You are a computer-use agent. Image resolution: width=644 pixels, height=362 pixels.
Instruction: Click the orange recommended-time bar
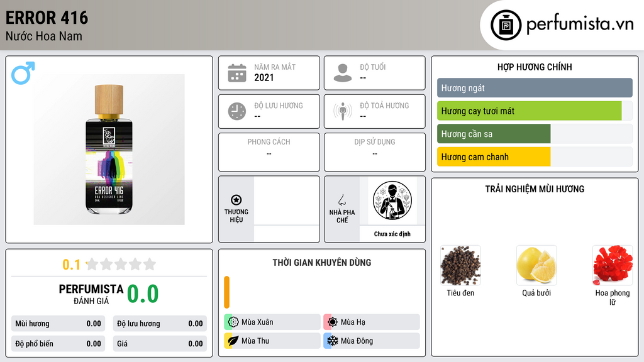pos(226,292)
